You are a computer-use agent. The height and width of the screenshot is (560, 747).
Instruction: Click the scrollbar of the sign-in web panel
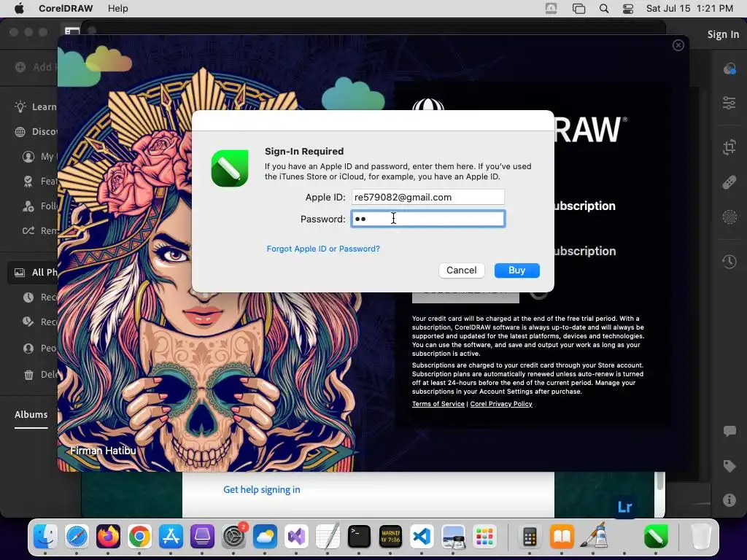click(659, 481)
